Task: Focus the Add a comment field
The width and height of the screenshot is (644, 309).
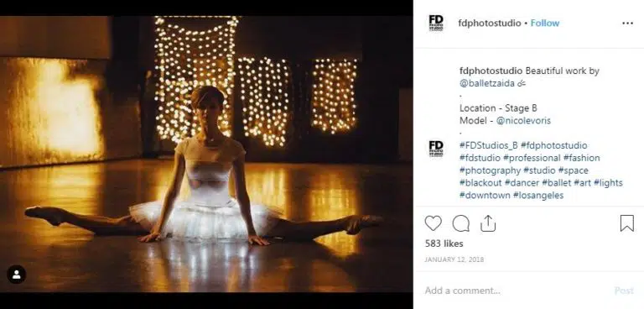Action: pos(516,291)
